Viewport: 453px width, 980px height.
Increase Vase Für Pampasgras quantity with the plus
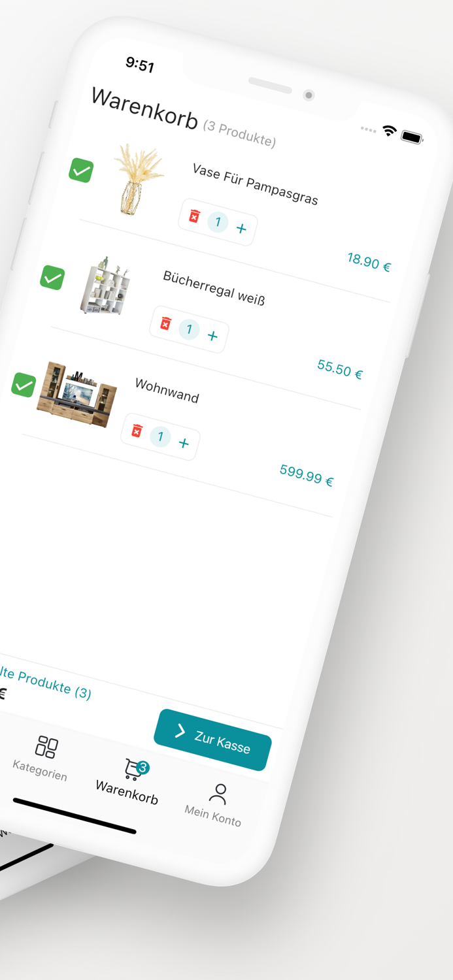coord(241,229)
